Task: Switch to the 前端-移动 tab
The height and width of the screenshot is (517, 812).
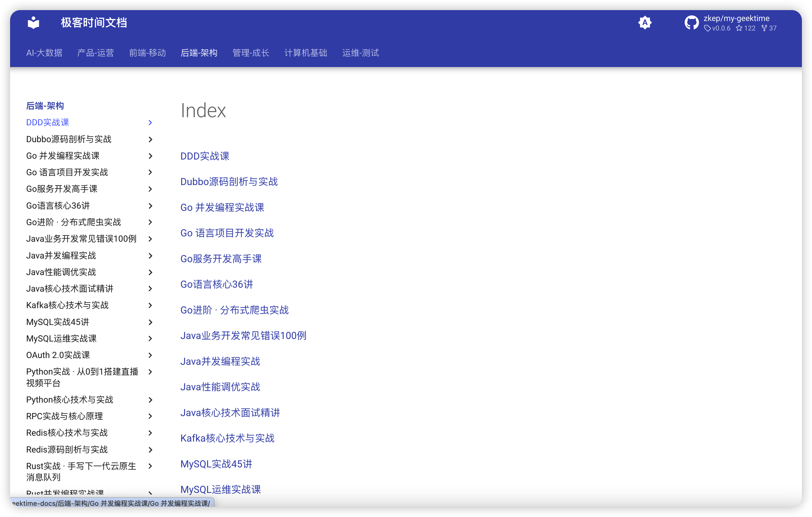Action: pyautogui.click(x=147, y=53)
